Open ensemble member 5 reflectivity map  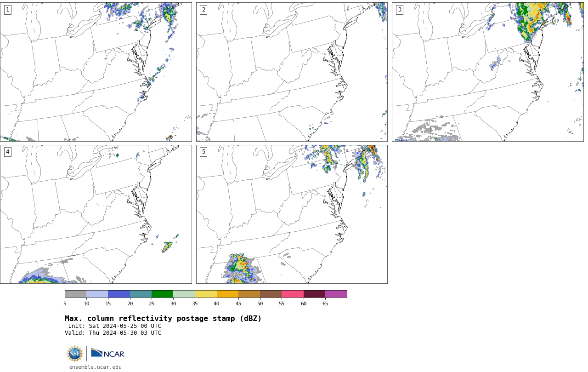292,214
